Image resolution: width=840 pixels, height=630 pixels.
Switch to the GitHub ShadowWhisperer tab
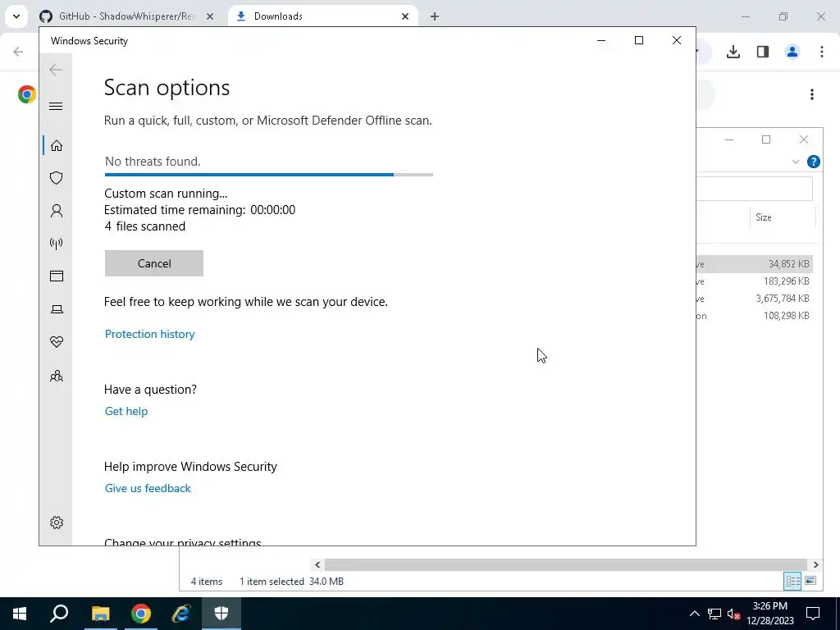pyautogui.click(x=127, y=16)
